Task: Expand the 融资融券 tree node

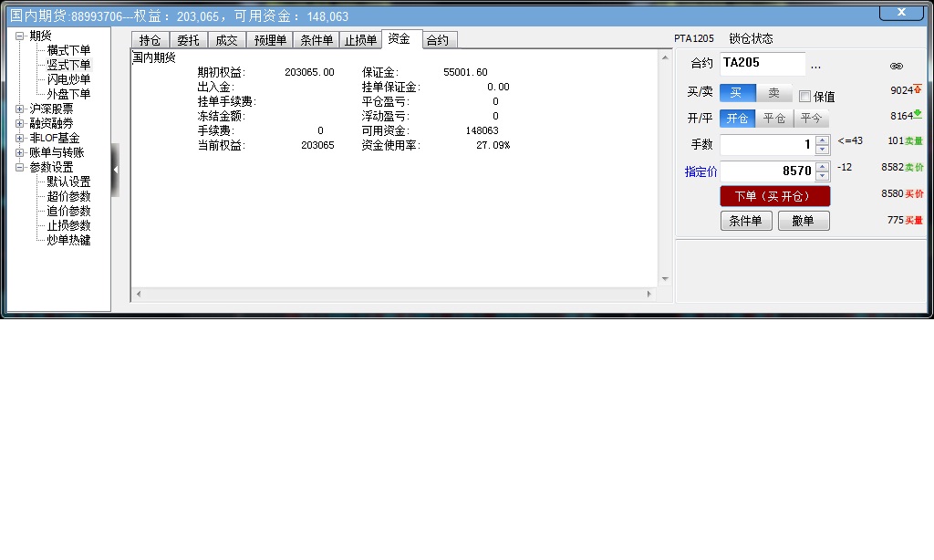Action: click(x=20, y=122)
